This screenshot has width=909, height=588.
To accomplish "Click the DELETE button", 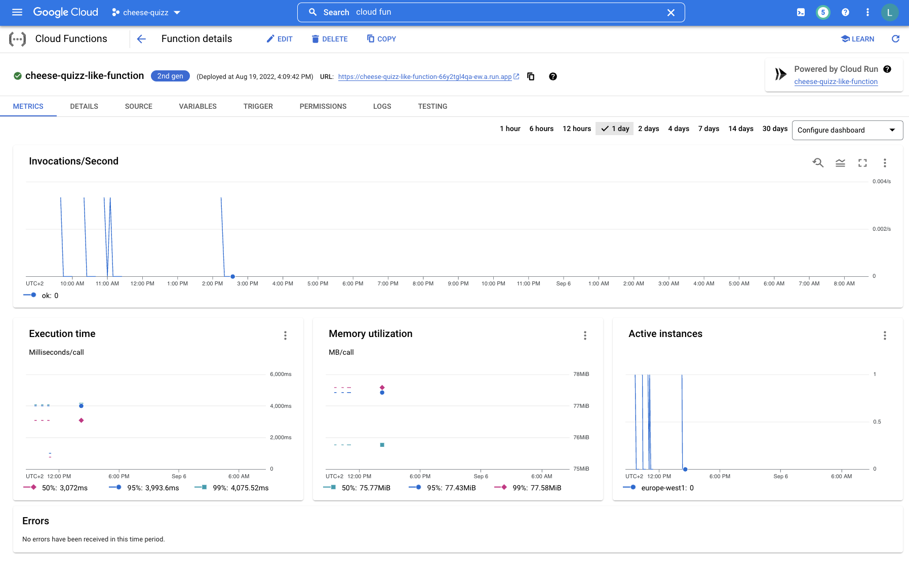I will pyautogui.click(x=329, y=39).
